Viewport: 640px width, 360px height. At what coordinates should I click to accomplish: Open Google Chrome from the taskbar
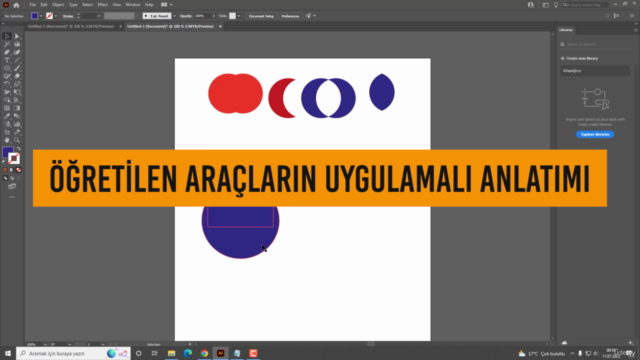(x=204, y=353)
